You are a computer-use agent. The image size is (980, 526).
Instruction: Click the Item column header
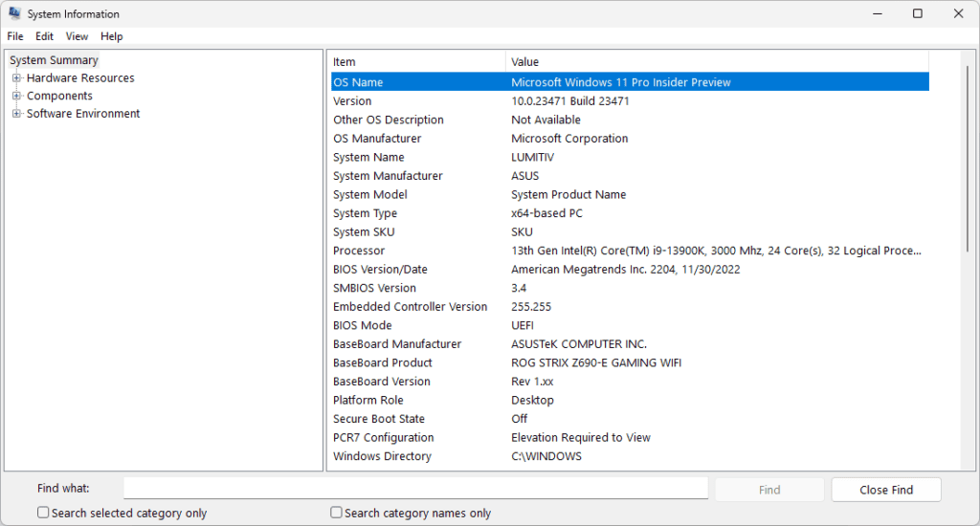(417, 62)
